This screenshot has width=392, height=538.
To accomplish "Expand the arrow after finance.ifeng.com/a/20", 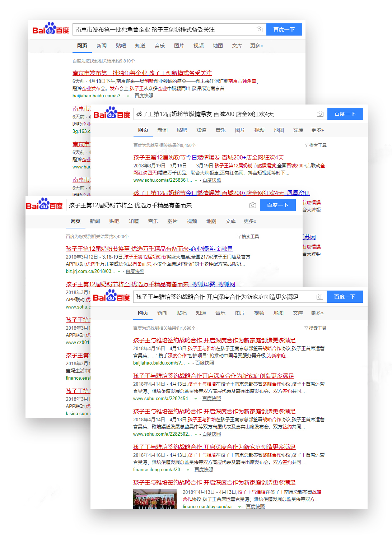I will (x=188, y=470).
